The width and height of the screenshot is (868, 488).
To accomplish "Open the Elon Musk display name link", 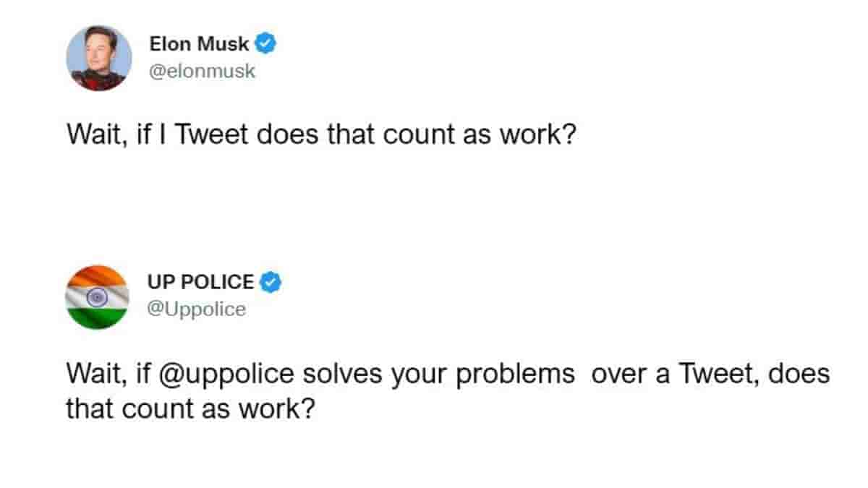I will point(199,44).
